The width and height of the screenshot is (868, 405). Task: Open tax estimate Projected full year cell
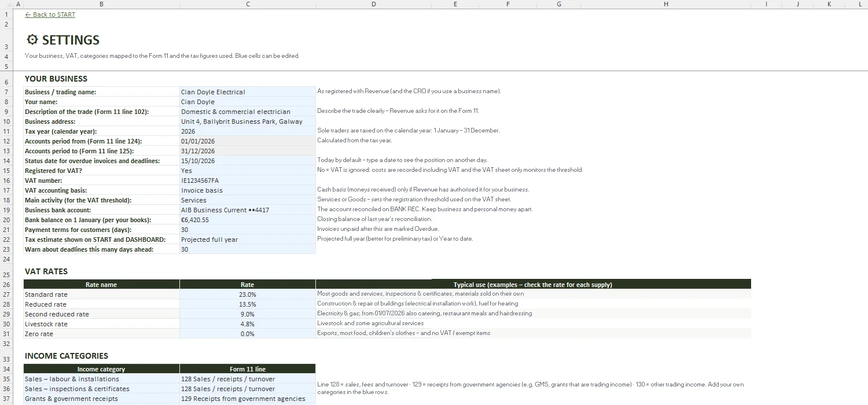(x=248, y=240)
